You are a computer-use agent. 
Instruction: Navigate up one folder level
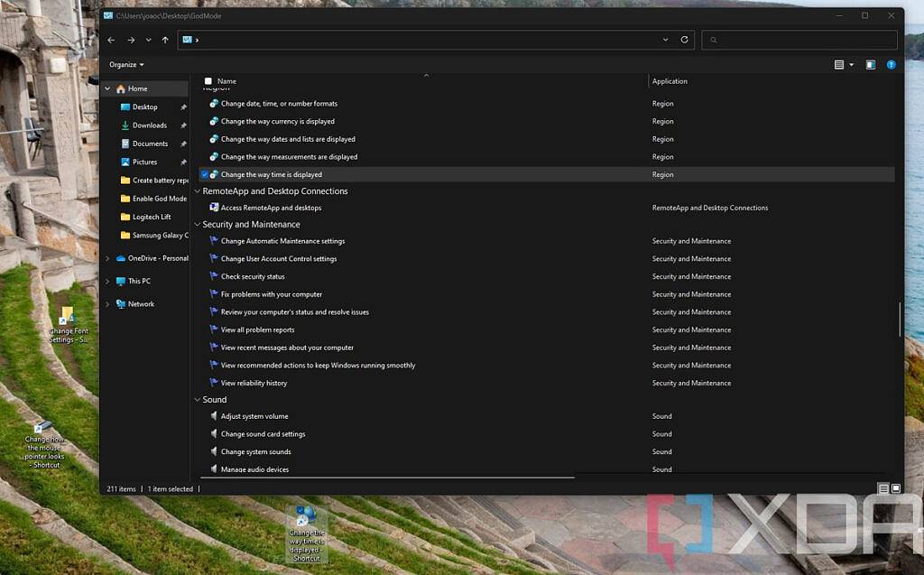(x=164, y=40)
